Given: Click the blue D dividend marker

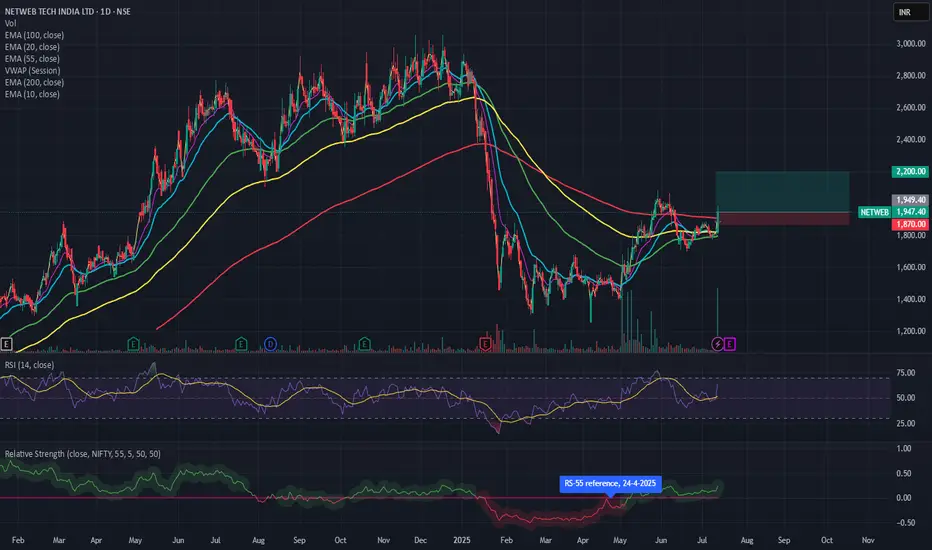Looking at the screenshot, I should (x=270, y=344).
